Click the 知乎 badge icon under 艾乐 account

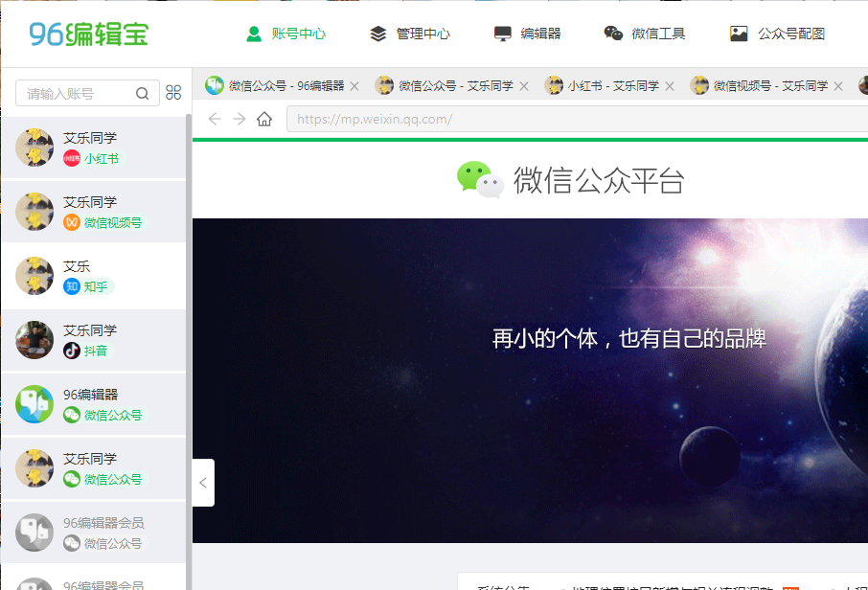(x=73, y=285)
